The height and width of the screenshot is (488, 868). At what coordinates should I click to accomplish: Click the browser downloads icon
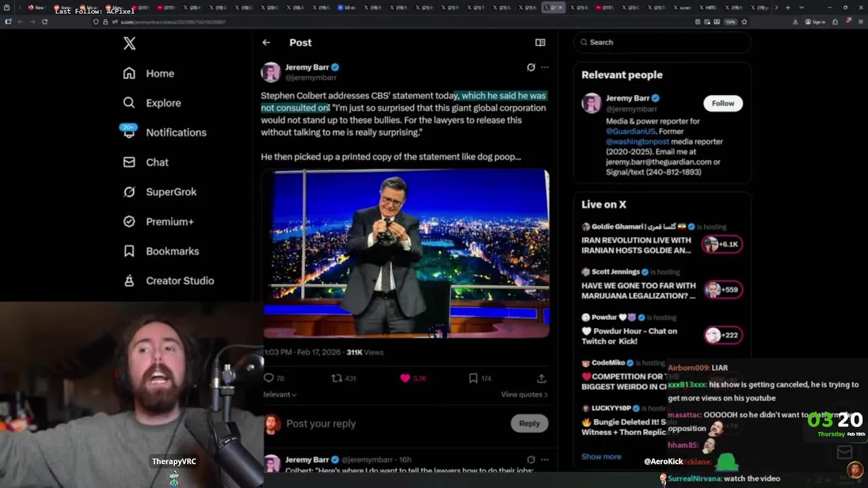coord(795,22)
